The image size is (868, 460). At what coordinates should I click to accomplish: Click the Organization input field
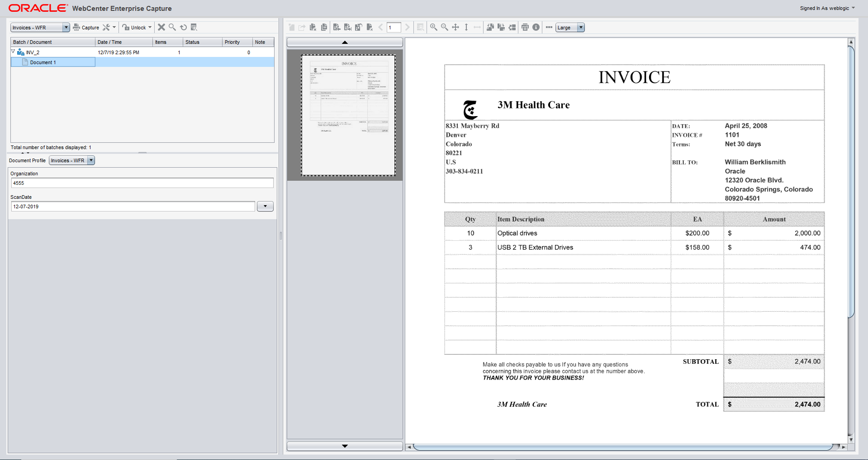[142, 183]
